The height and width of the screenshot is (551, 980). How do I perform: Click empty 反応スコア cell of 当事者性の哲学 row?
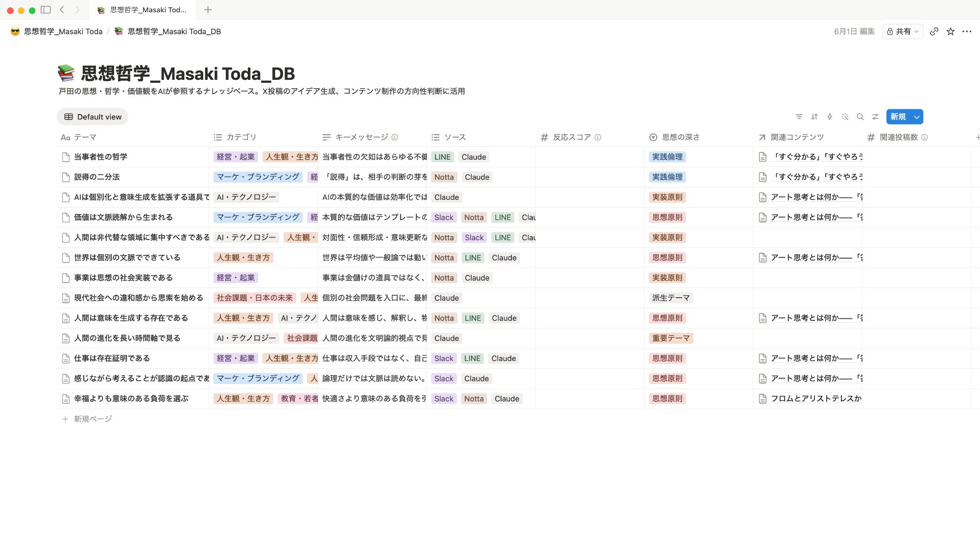(590, 157)
